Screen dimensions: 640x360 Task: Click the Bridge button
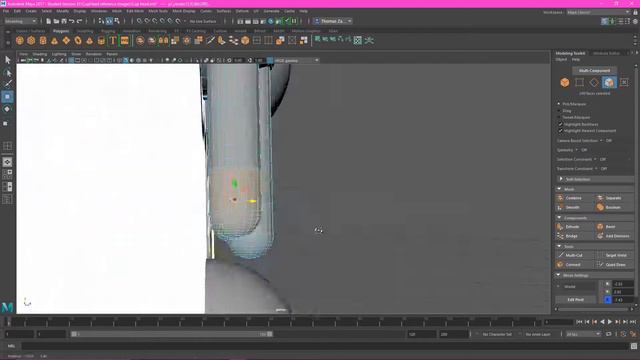(x=571, y=236)
